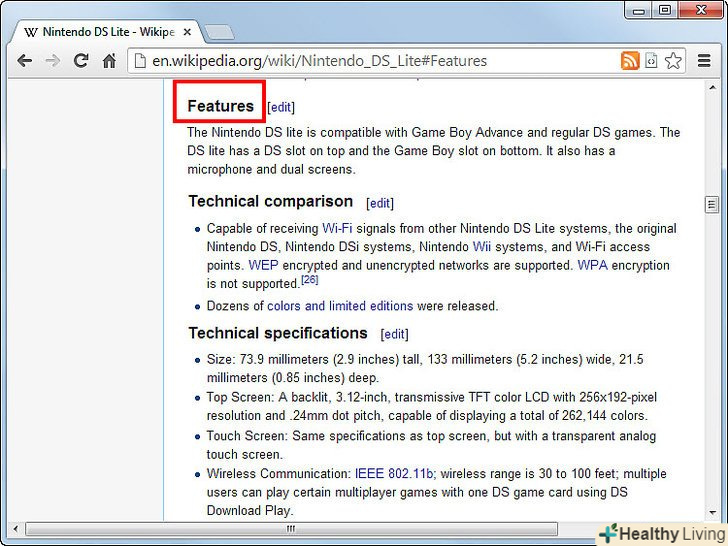Open the orange RSS feed icon
Image resolution: width=728 pixels, height=546 pixels.
(630, 61)
